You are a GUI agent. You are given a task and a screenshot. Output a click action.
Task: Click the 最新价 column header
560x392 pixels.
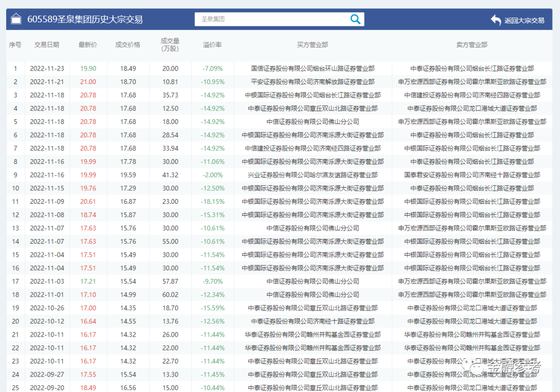(88, 45)
